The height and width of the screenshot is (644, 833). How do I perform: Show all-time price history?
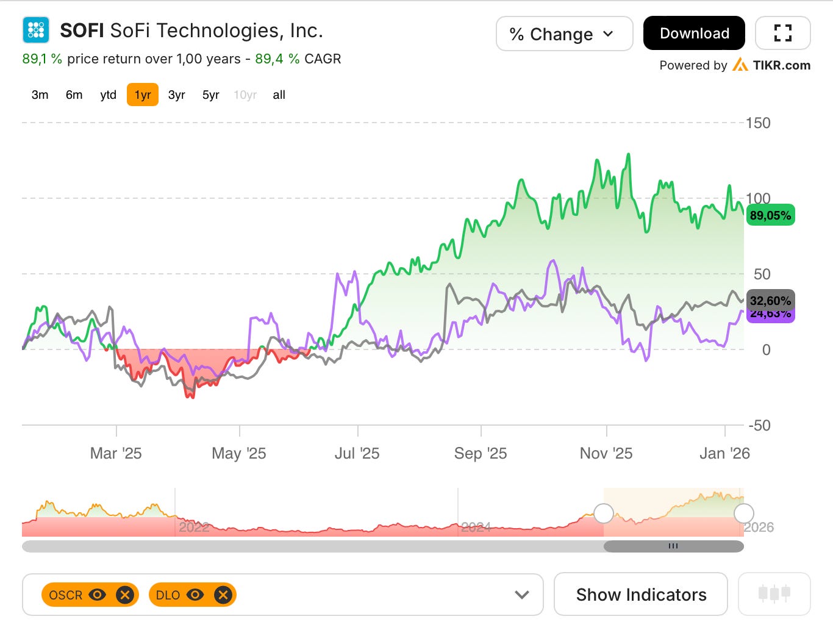pyautogui.click(x=279, y=95)
